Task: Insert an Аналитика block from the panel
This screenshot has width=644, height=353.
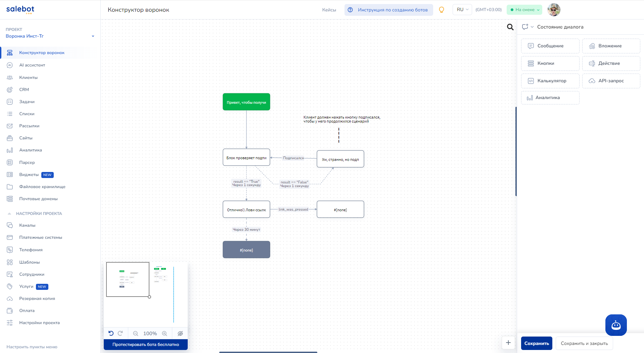Action: [550, 97]
